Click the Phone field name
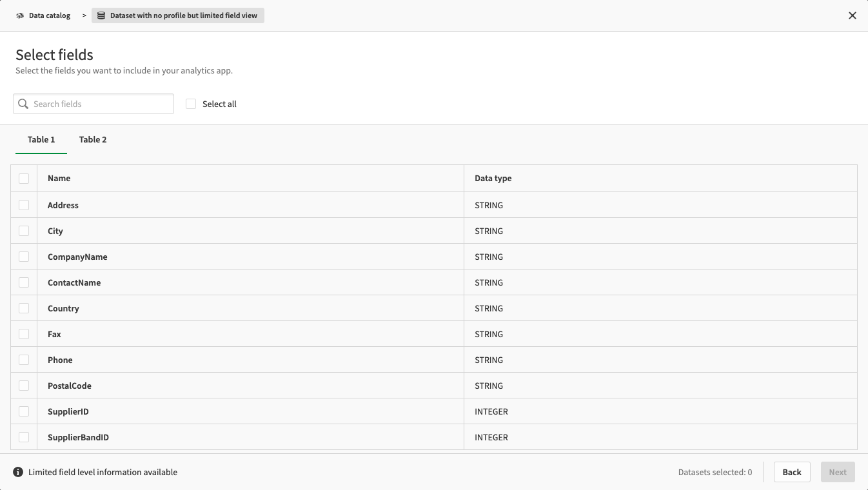868x490 pixels. coord(60,360)
